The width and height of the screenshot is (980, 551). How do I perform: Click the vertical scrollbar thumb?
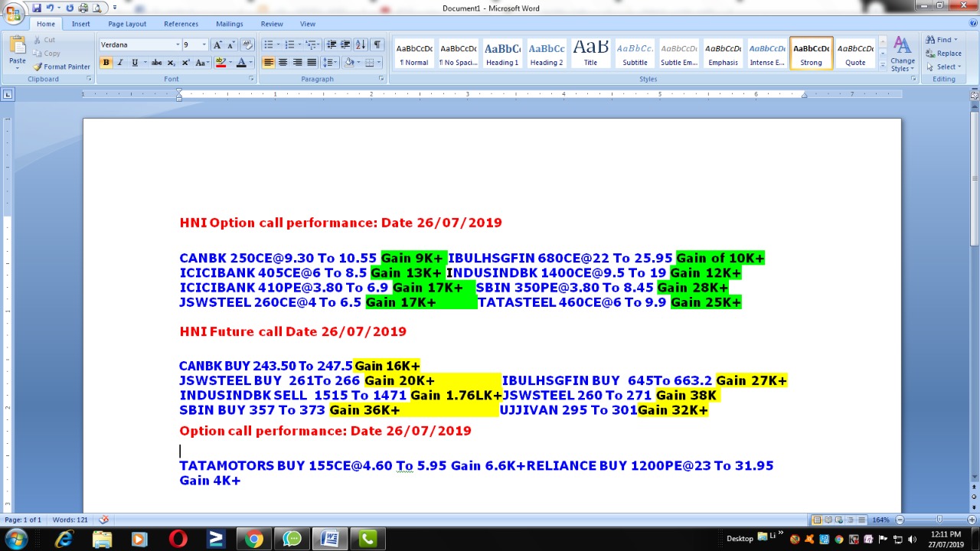[975, 179]
